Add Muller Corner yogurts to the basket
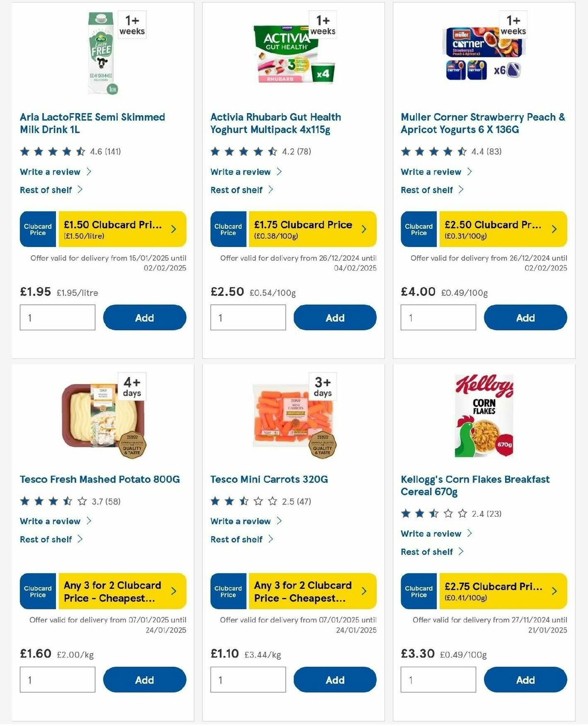Screen dimensions: 588x726 tap(525, 317)
